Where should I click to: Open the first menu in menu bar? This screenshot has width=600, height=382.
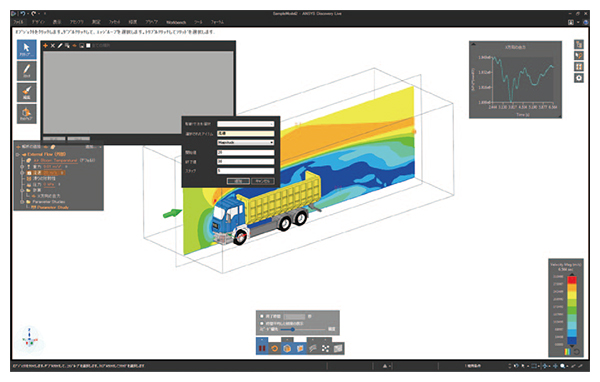(18, 22)
